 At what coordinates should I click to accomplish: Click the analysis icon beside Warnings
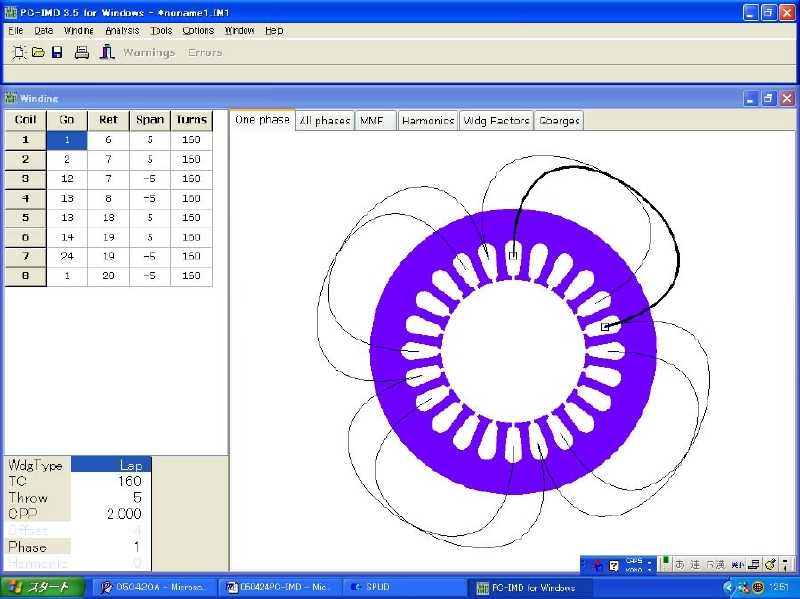107,52
